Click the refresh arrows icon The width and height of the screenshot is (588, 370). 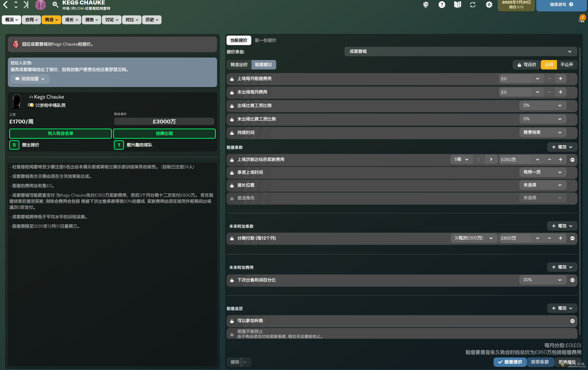point(473,5)
